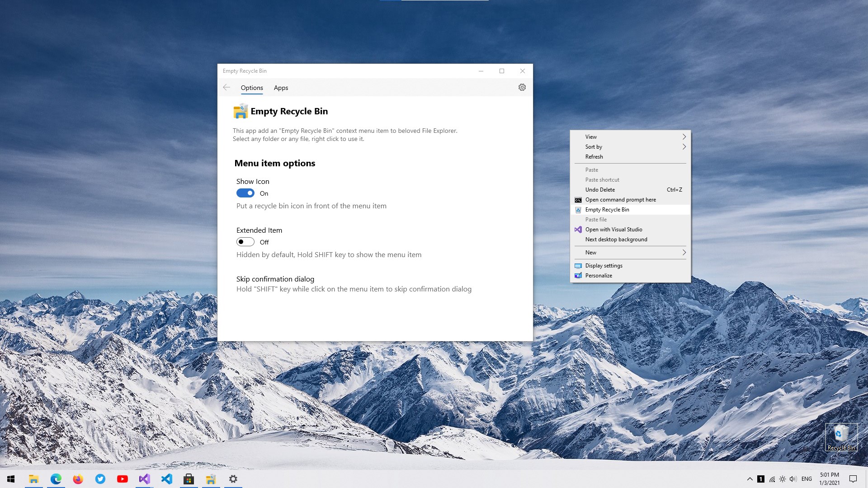Click Display settings in context menu
This screenshot has height=488, width=868.
(604, 266)
